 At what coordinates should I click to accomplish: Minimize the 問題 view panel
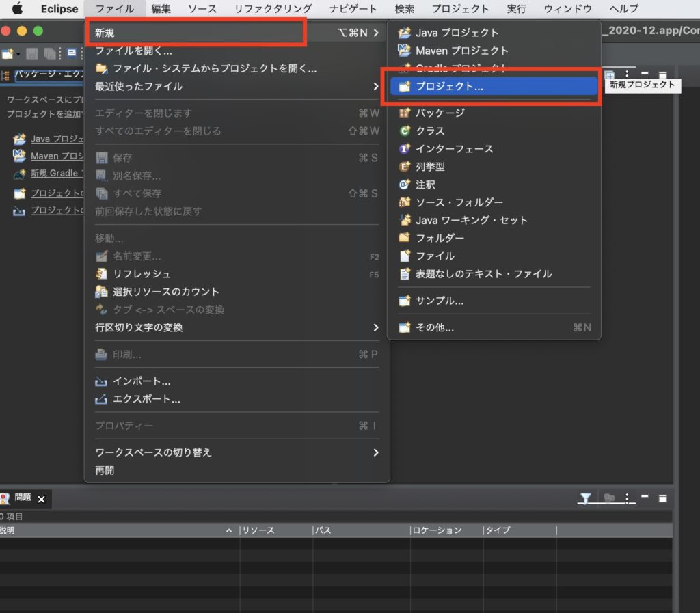point(645,497)
